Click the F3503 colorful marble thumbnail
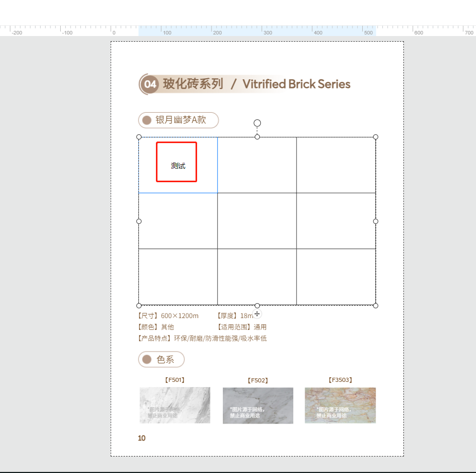The height and width of the screenshot is (473, 476). pyautogui.click(x=340, y=405)
